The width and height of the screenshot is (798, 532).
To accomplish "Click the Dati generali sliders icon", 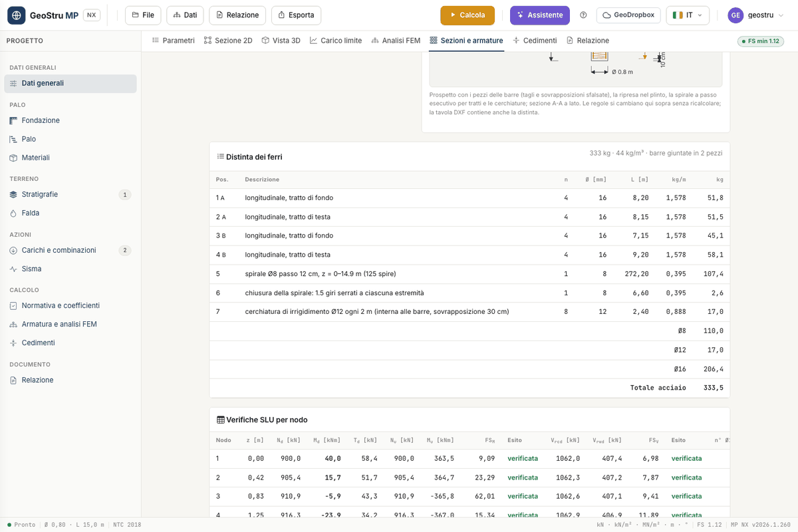I will pyautogui.click(x=13, y=84).
